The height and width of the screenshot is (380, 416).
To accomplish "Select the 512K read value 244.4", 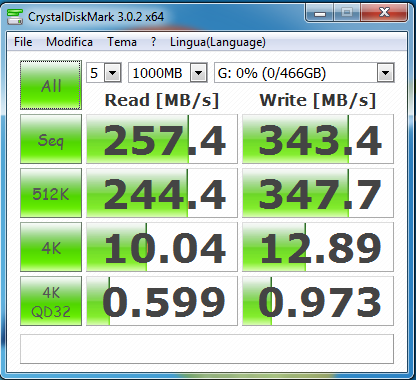I will click(162, 193).
